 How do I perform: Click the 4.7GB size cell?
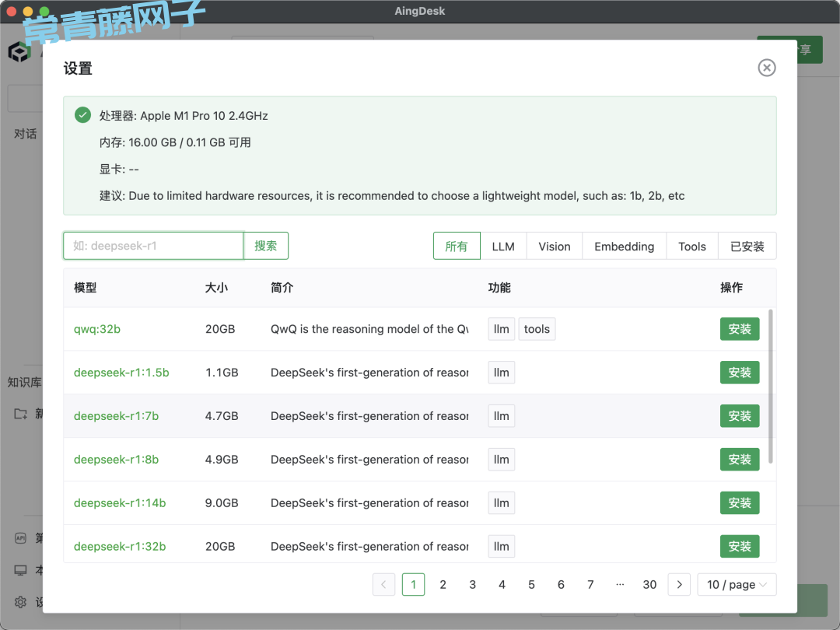(222, 415)
